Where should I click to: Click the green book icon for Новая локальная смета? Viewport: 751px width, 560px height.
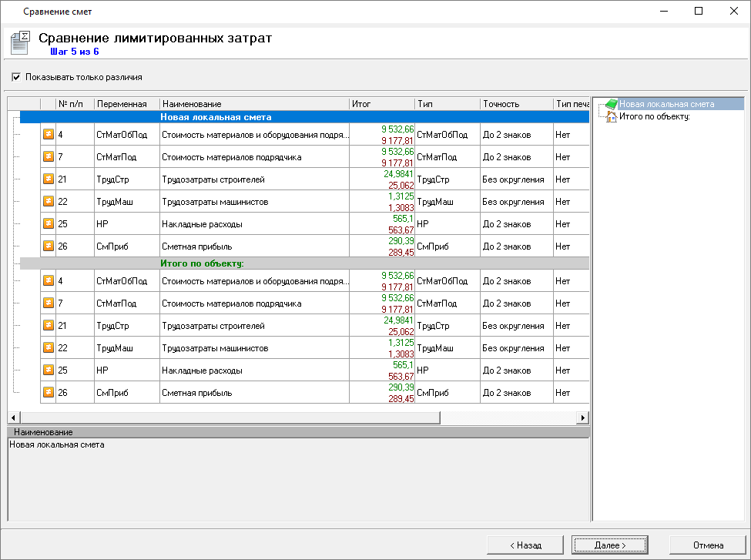(x=611, y=104)
